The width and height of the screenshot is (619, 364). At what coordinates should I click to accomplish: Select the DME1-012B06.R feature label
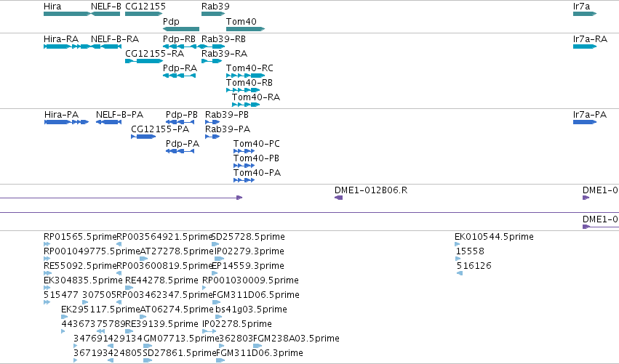(371, 190)
